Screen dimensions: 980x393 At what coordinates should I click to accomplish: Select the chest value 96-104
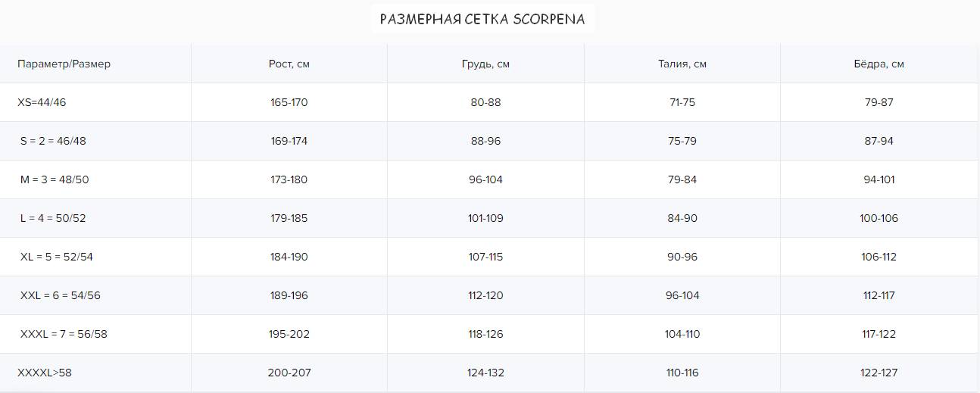485,179
